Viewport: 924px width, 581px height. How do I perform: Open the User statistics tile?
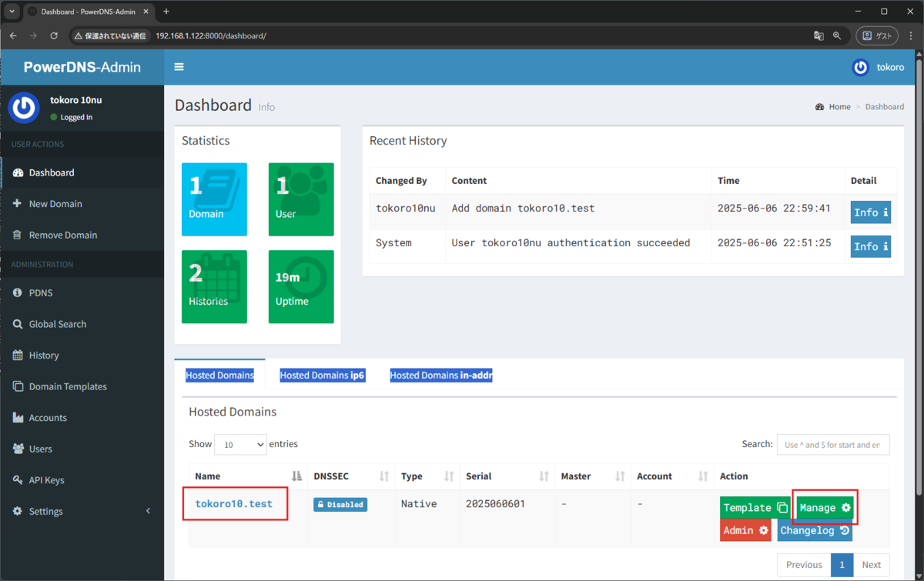pos(301,199)
